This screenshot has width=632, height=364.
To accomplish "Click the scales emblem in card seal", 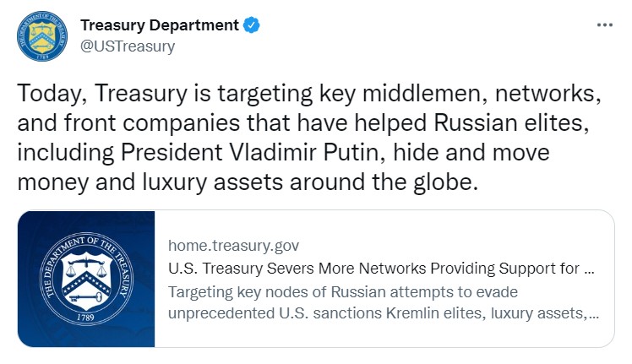I will tap(86, 265).
